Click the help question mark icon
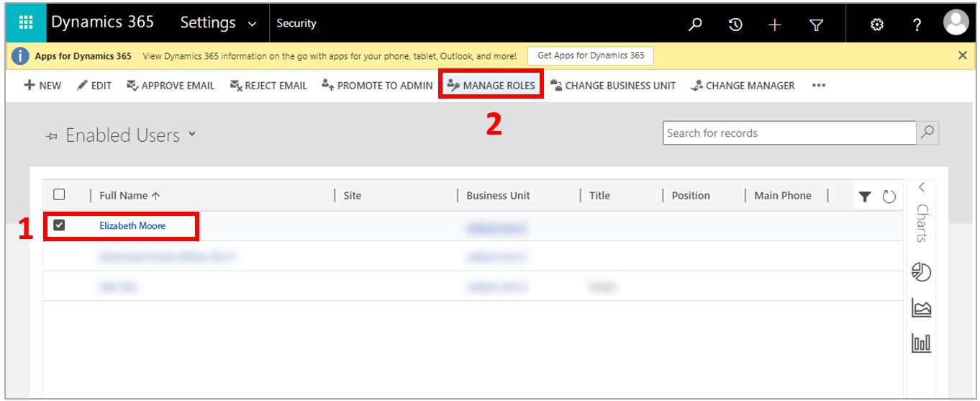The height and width of the screenshot is (401, 980). tap(917, 24)
